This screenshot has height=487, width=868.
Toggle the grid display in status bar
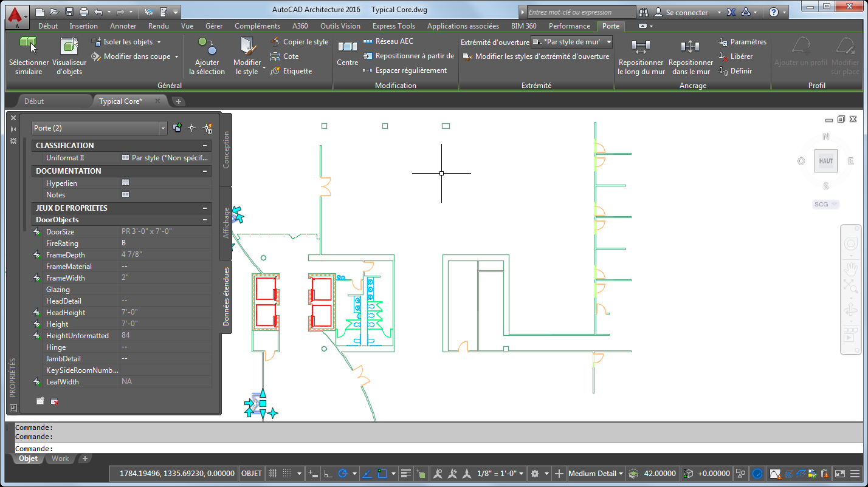tap(274, 474)
